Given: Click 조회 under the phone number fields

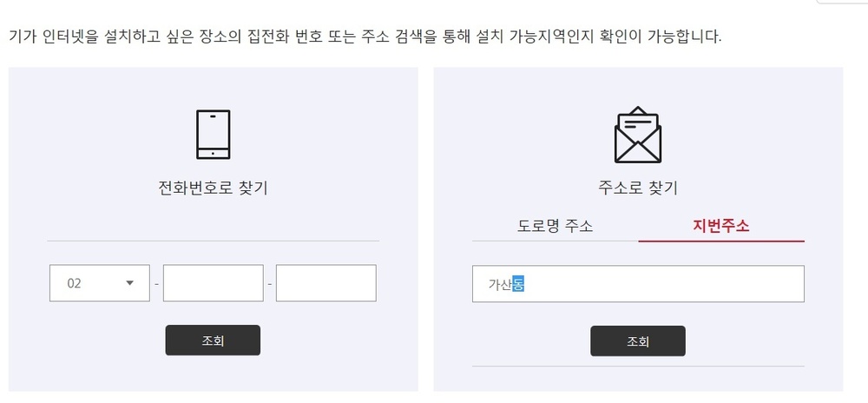Looking at the screenshot, I should 213,340.
